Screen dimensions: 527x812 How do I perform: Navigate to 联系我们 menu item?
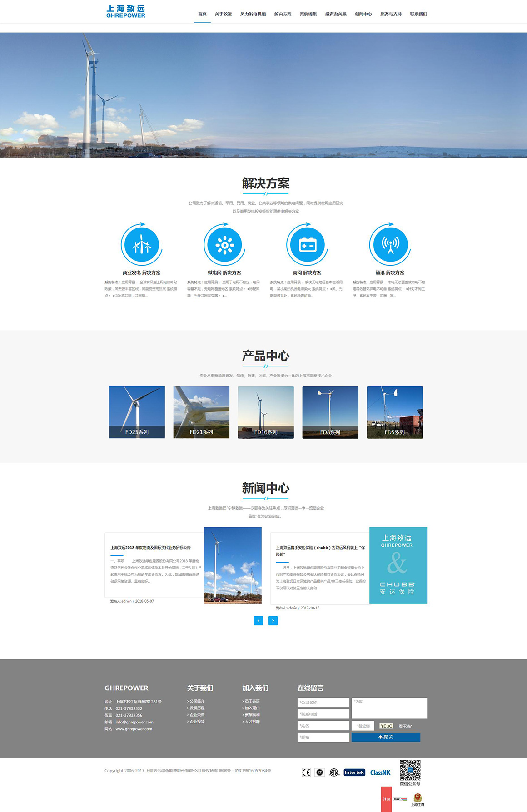pyautogui.click(x=418, y=14)
